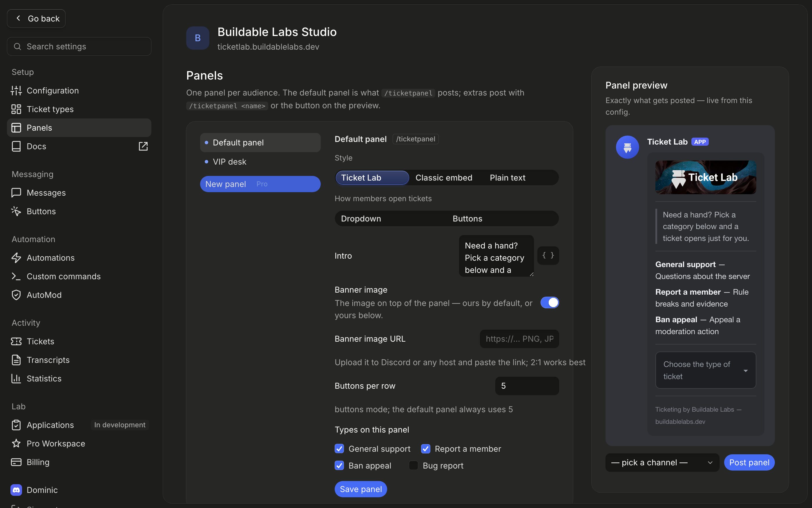Expand 'Choose the type of ticket' preview dropdown

point(705,370)
